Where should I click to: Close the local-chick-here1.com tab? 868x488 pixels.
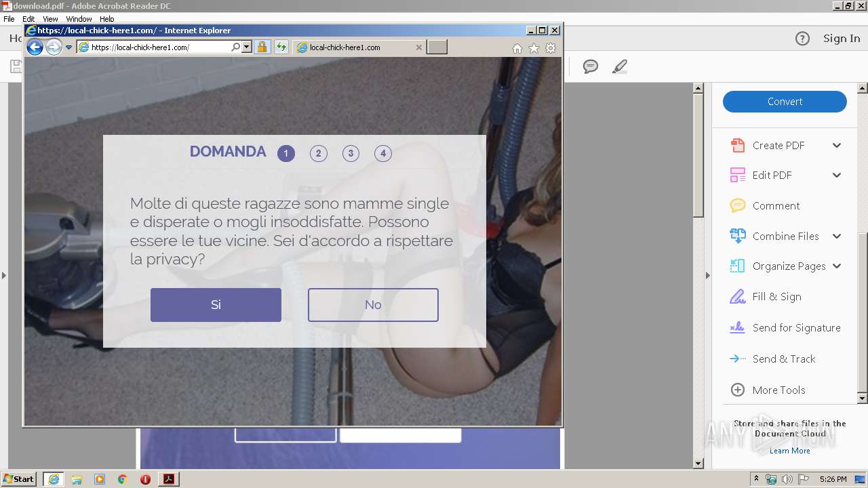tap(418, 47)
